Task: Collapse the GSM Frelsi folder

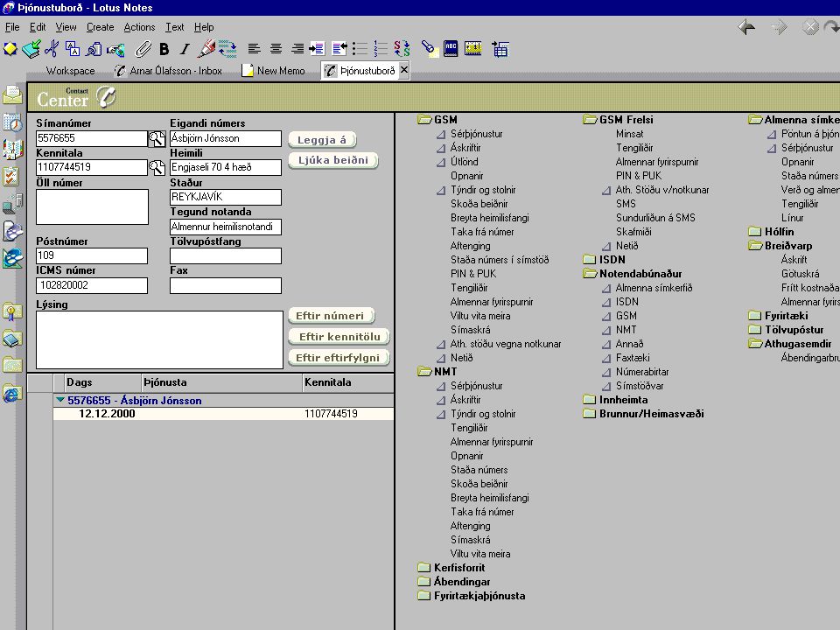Action: click(x=590, y=120)
